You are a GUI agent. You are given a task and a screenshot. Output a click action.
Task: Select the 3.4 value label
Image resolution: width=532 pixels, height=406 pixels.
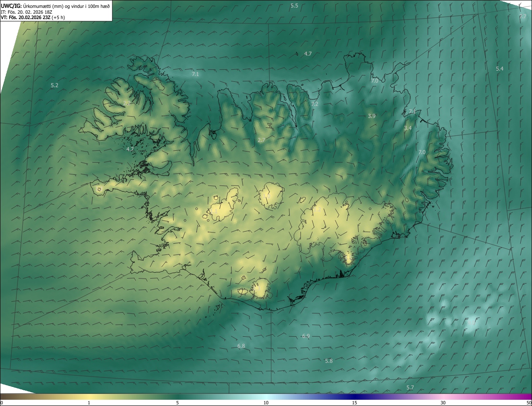click(408, 128)
